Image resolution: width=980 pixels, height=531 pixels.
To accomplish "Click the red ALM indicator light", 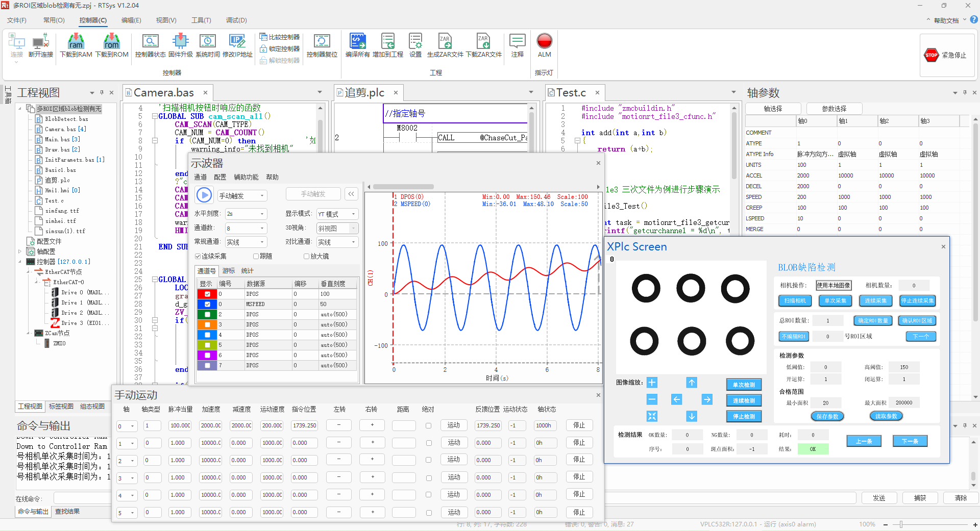I will pos(545,41).
